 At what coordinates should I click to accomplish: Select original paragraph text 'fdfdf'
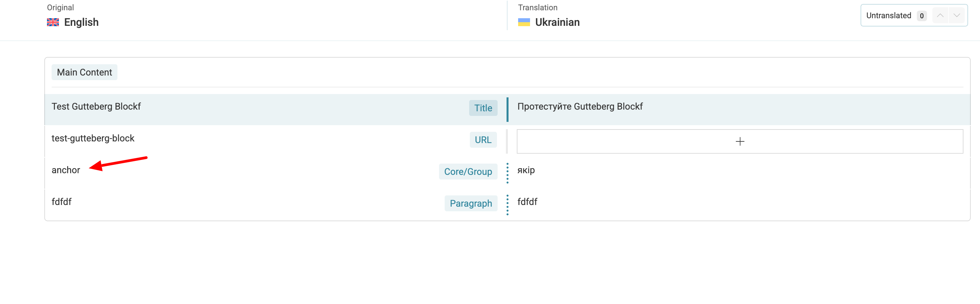point(62,202)
